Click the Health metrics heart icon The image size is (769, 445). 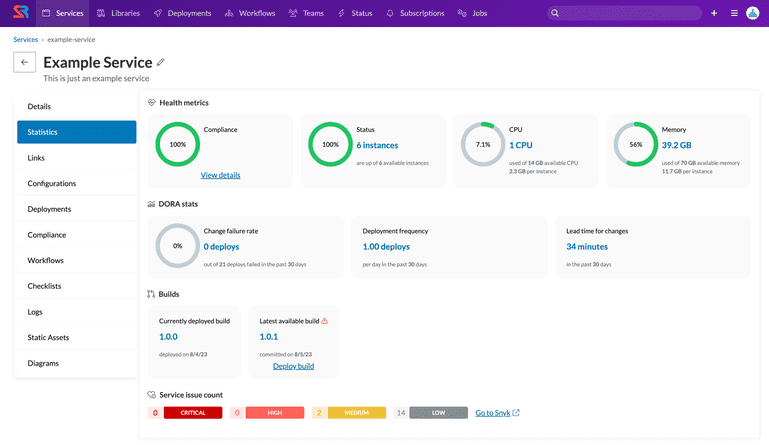152,103
